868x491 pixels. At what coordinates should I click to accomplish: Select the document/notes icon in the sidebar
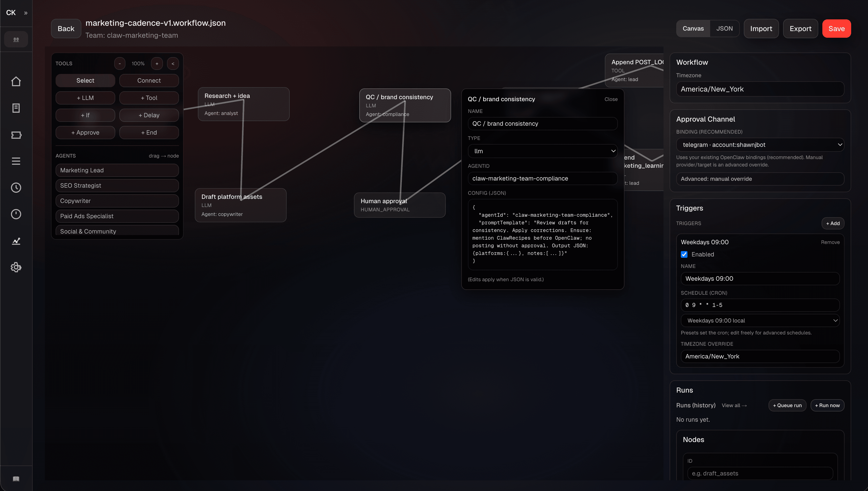(16, 108)
